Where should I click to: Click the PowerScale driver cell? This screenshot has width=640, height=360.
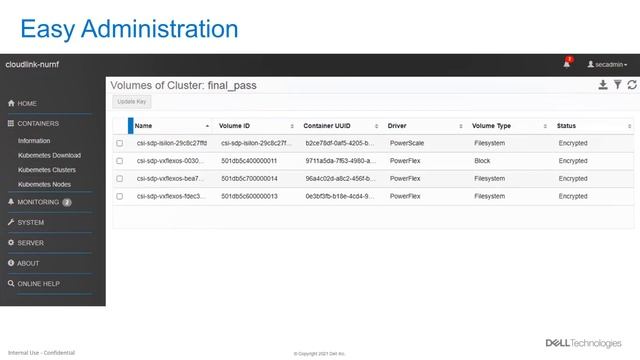click(407, 143)
